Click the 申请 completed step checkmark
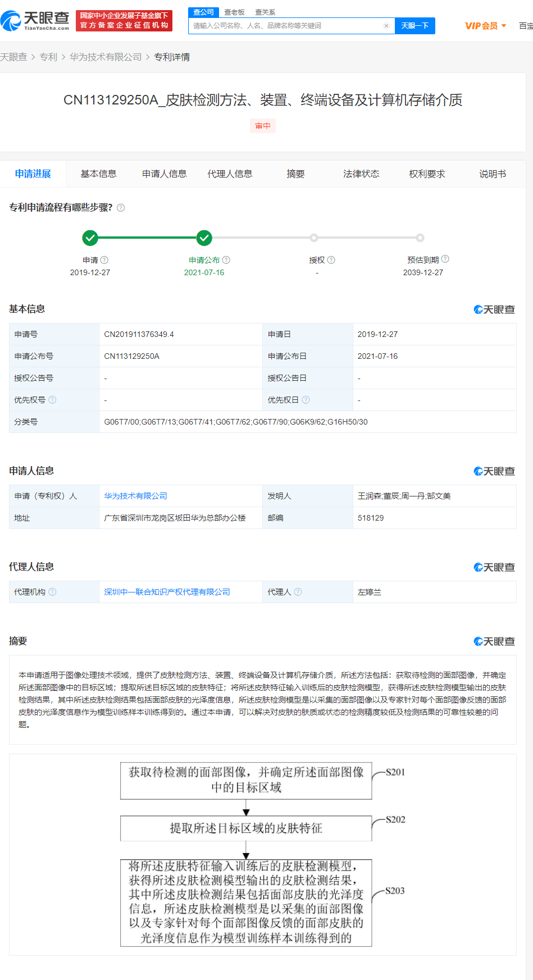Screen dimensions: 533x980 (x=90, y=238)
